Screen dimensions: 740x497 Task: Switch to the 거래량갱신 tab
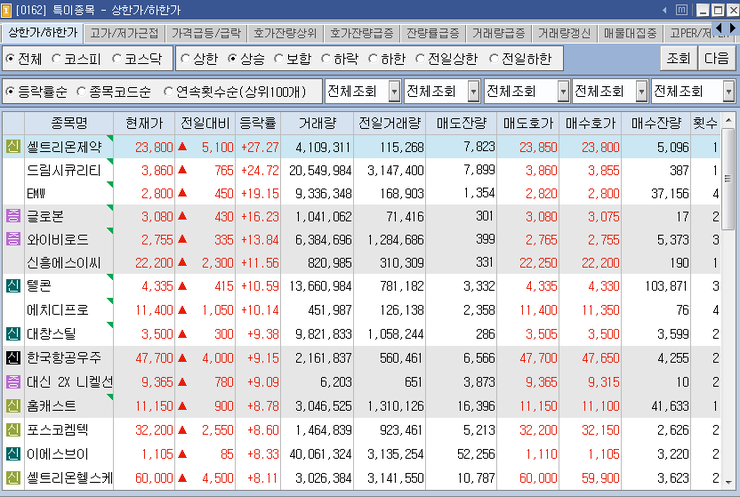point(564,33)
